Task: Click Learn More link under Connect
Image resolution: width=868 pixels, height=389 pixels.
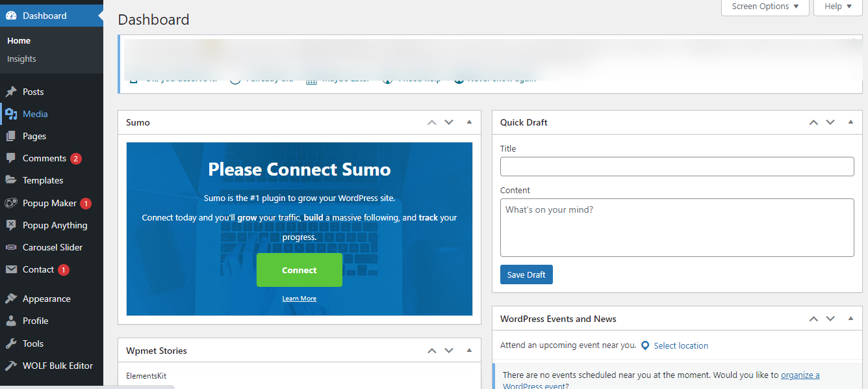Action: point(300,299)
